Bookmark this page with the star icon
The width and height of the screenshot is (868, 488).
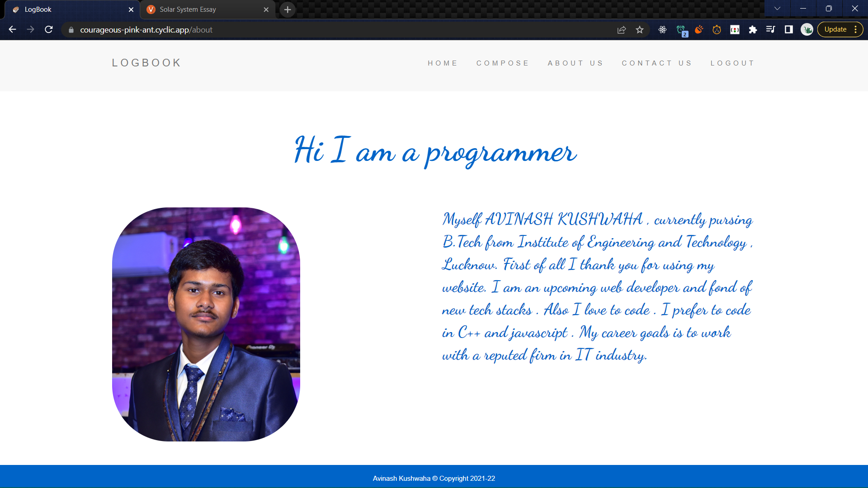(x=640, y=29)
